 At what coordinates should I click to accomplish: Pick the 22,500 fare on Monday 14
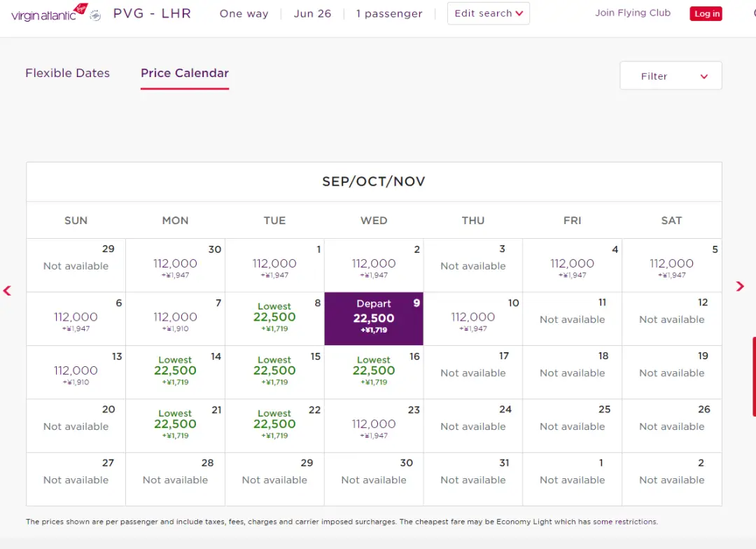[175, 371]
